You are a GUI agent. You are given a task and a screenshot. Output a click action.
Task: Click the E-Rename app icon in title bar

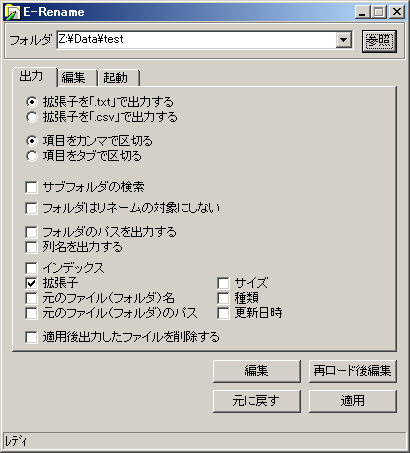[13, 12]
